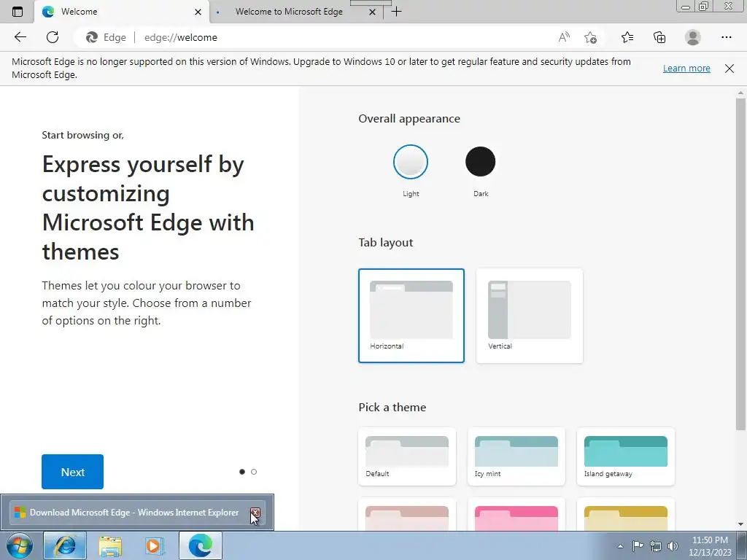Refresh the edge://welcome page
The image size is (747, 560).
tap(53, 37)
